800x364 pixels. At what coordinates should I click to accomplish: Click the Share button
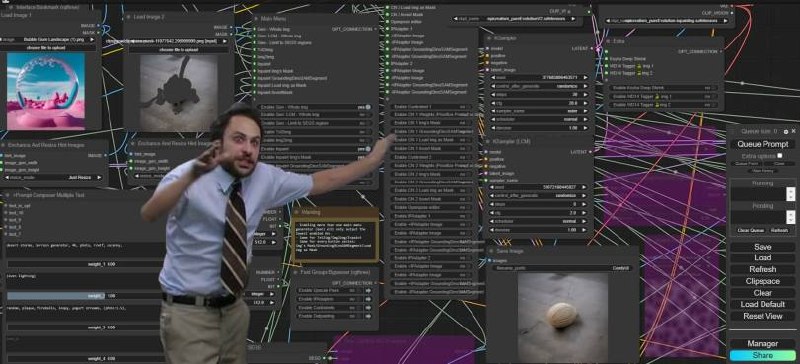tap(762, 355)
